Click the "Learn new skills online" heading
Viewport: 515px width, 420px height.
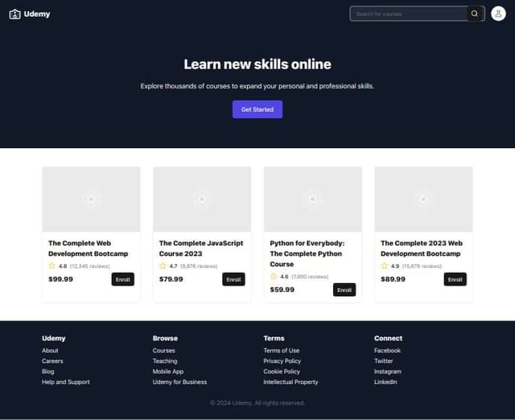click(257, 64)
